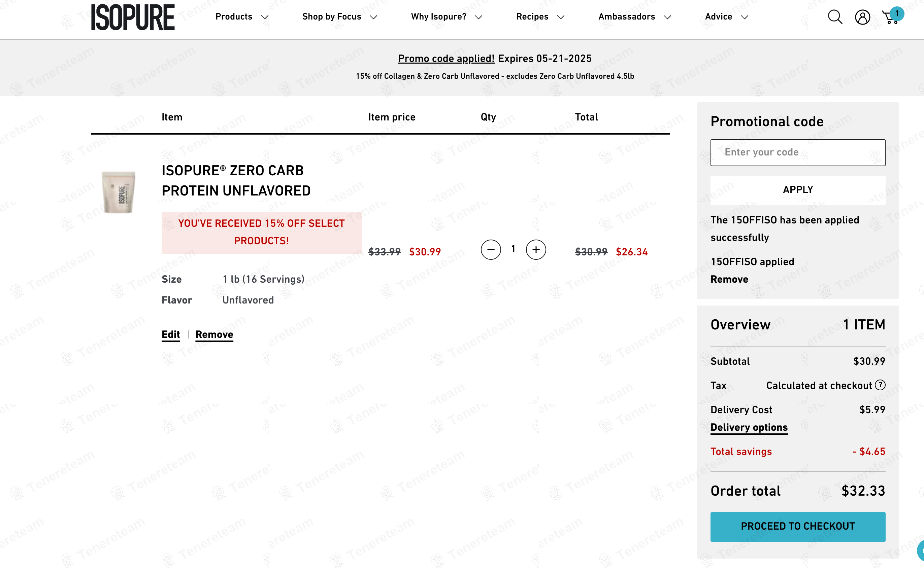The image size is (924, 570).
Task: Open the shopping cart icon
Action: (891, 17)
